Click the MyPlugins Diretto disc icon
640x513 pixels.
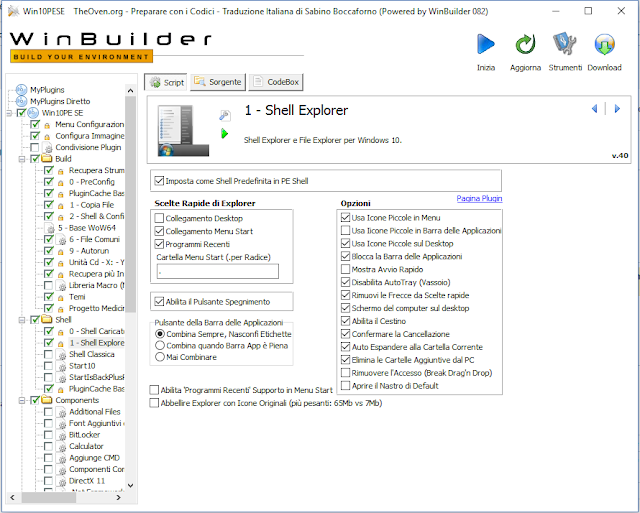pyautogui.click(x=21, y=101)
